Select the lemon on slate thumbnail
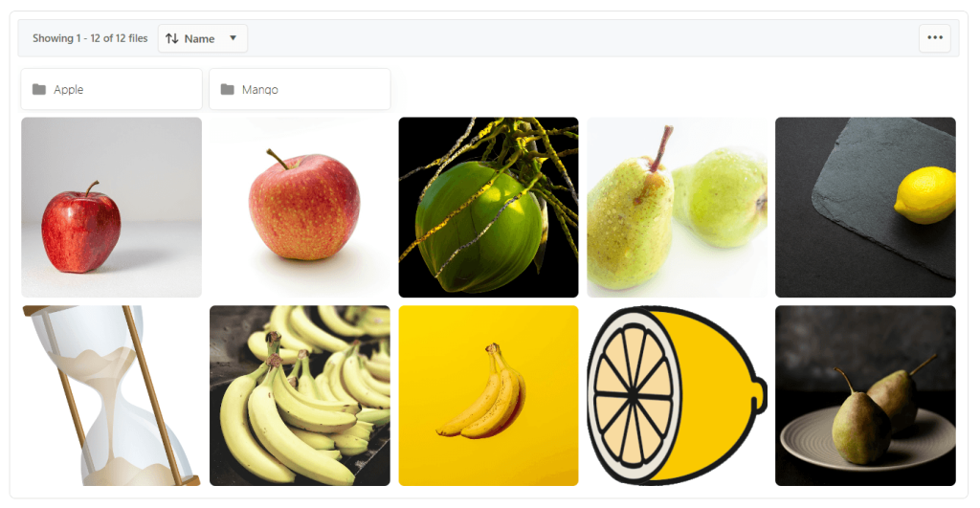The image size is (980, 508). point(865,208)
